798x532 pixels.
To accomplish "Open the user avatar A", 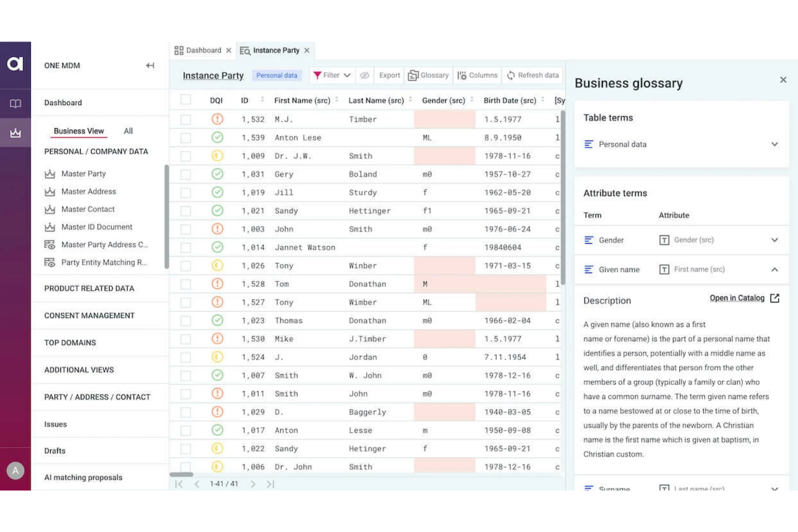I will pos(15,471).
